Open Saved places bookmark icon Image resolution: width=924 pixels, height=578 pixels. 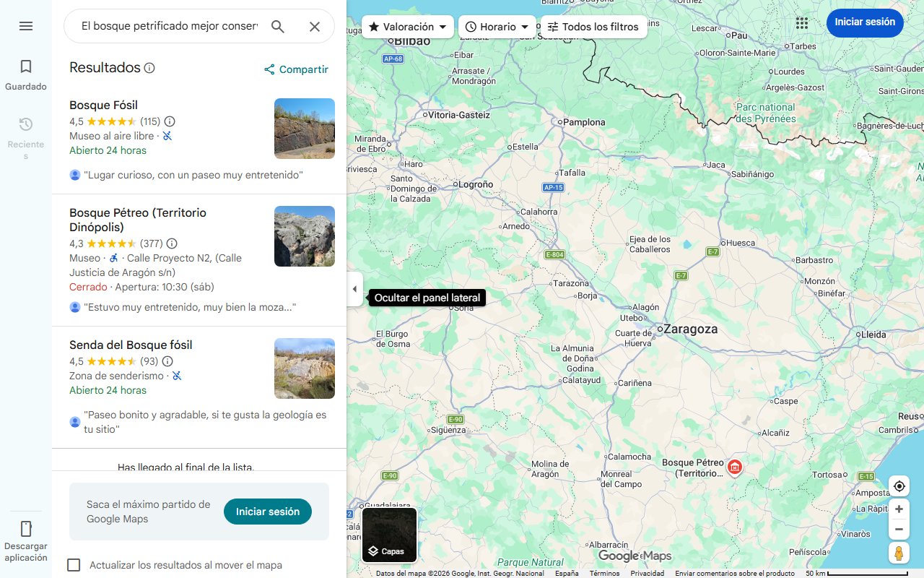(26, 74)
